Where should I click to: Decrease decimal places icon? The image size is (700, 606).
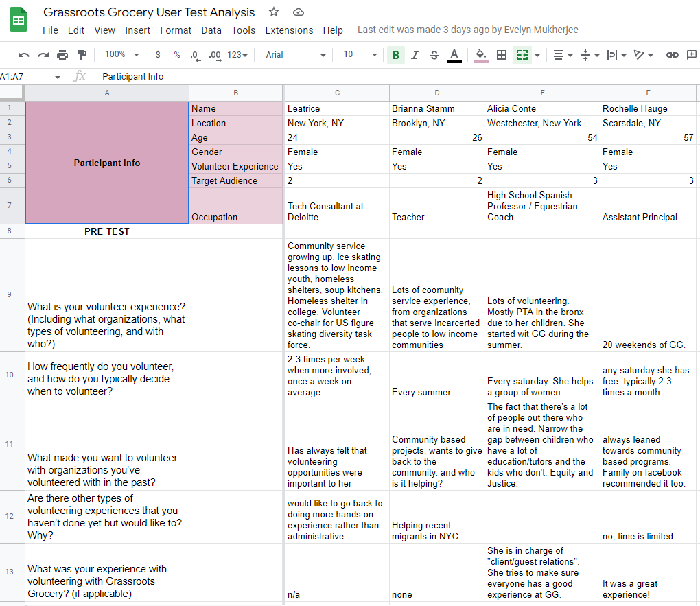[196, 56]
